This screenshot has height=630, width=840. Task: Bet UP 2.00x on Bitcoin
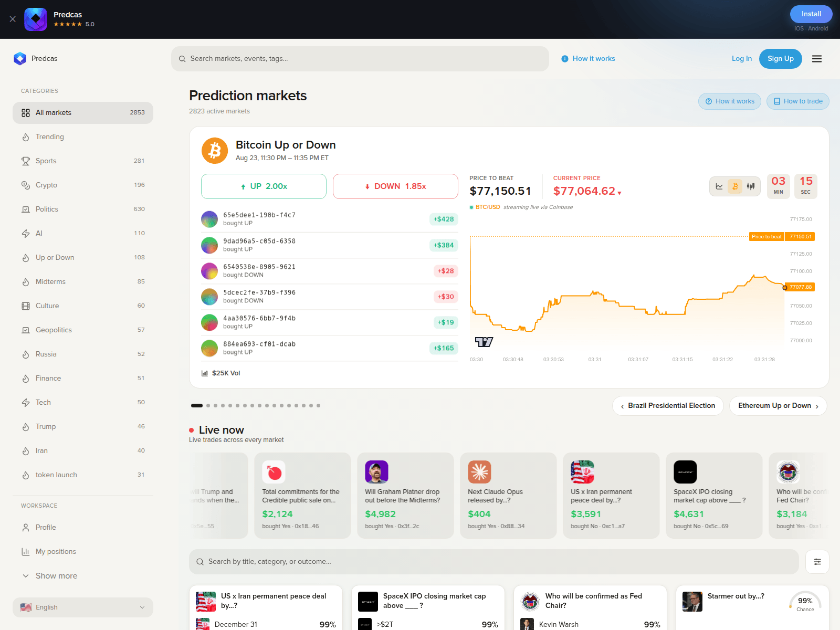coord(264,186)
